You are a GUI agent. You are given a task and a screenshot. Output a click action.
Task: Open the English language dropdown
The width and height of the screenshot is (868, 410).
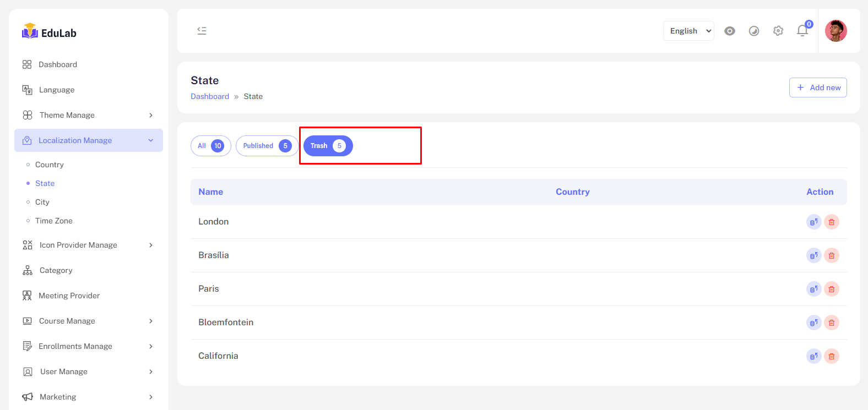coord(688,31)
